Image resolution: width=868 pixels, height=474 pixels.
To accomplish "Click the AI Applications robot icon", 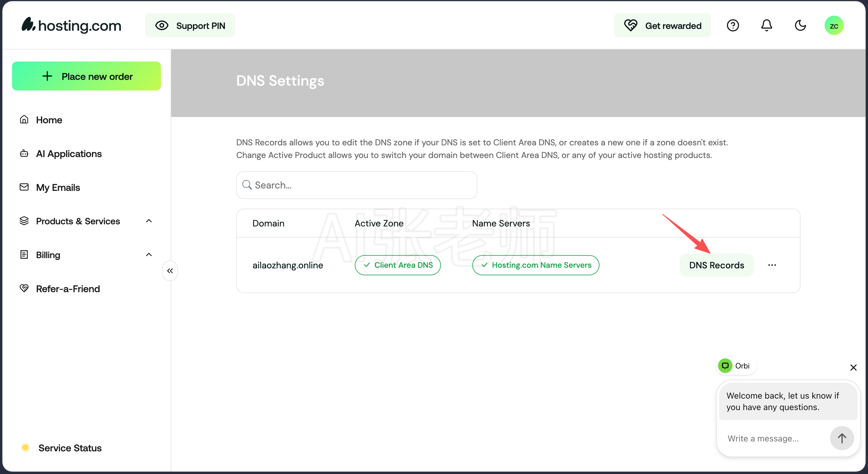I will (24, 153).
